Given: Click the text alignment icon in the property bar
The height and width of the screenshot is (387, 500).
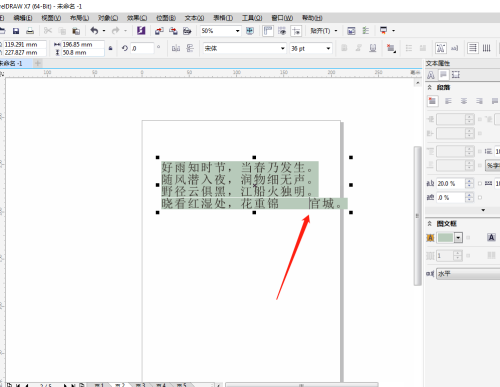Looking at the screenshot, I should 391,48.
